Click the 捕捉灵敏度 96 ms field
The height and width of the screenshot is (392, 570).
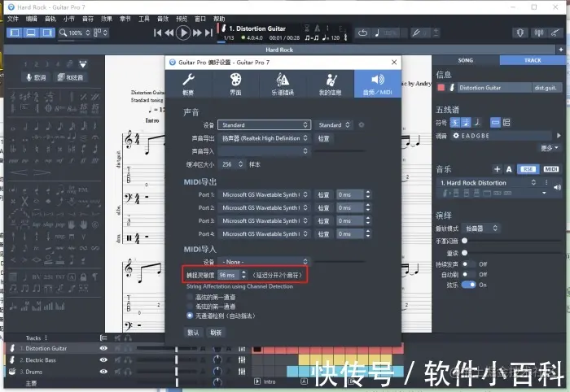(x=229, y=276)
